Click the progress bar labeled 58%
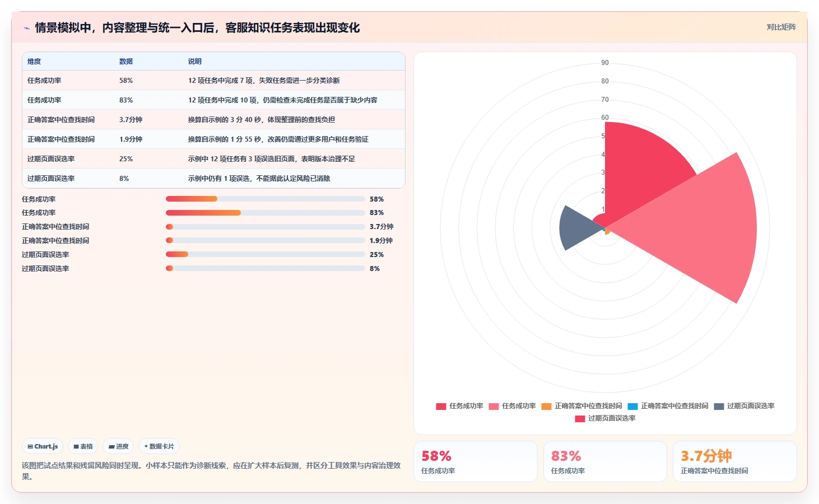This screenshot has width=819, height=504. click(266, 199)
